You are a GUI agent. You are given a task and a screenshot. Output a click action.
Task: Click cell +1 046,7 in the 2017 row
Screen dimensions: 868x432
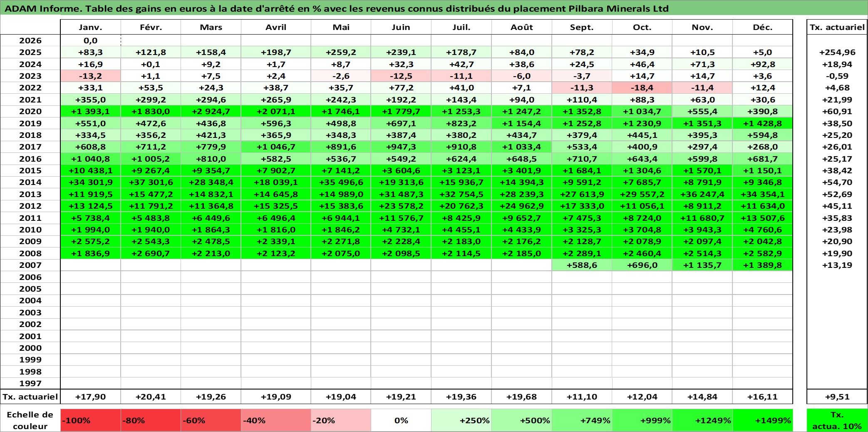coord(276,147)
